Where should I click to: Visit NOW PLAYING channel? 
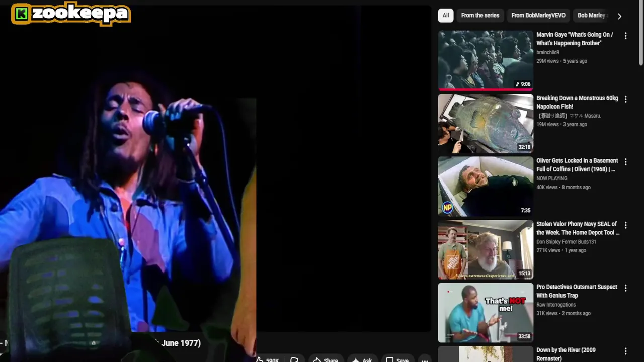tap(551, 178)
